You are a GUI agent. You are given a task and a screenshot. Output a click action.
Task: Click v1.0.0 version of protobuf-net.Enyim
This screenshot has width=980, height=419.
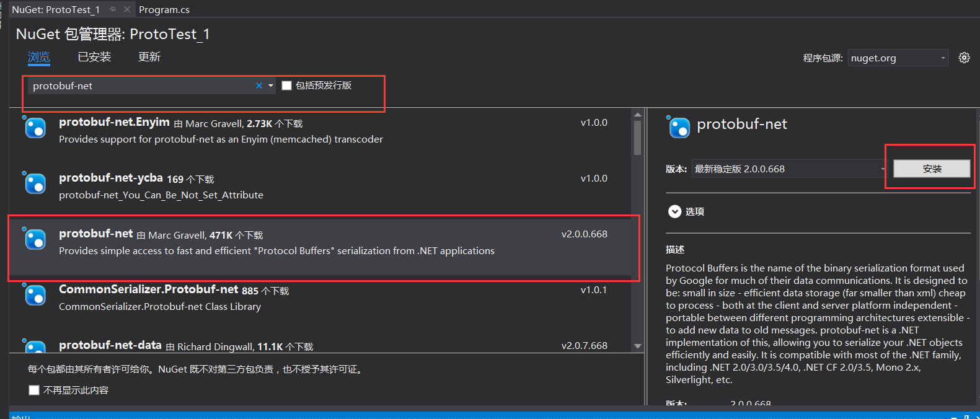coord(594,123)
